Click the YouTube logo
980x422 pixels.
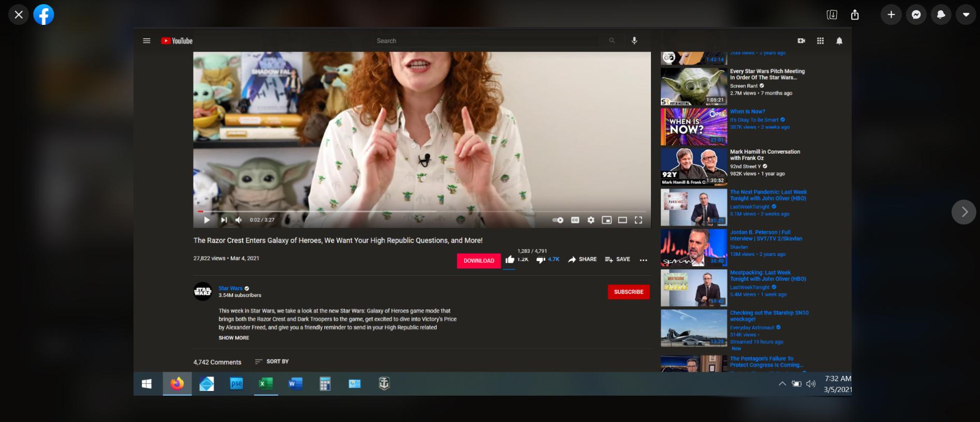176,41
